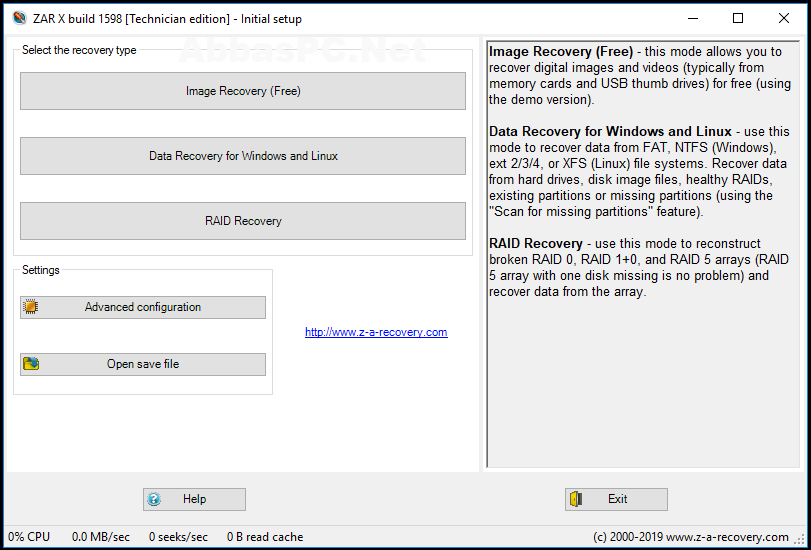Image resolution: width=811 pixels, height=550 pixels.
Task: Click bold 'Data Recovery for Windows and Linux' heading
Action: click(610, 131)
